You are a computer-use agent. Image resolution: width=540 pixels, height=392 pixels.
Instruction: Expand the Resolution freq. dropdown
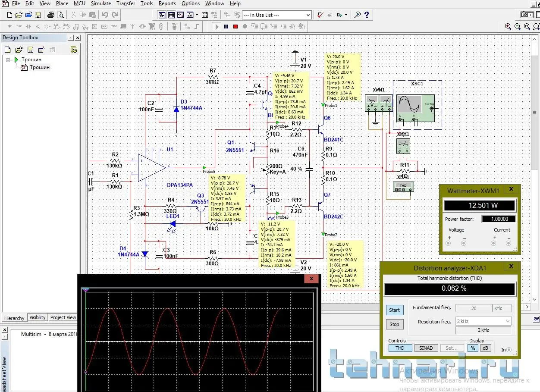coord(507,321)
